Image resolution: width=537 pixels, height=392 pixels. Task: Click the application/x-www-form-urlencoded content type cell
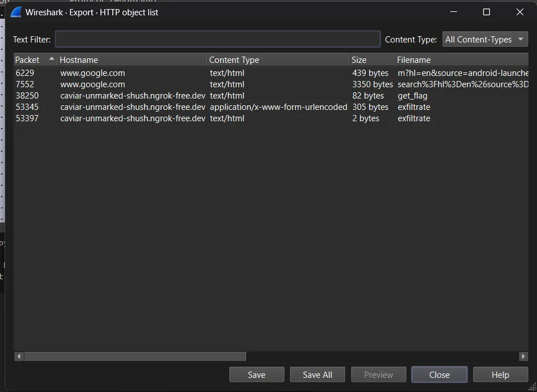[278, 106]
